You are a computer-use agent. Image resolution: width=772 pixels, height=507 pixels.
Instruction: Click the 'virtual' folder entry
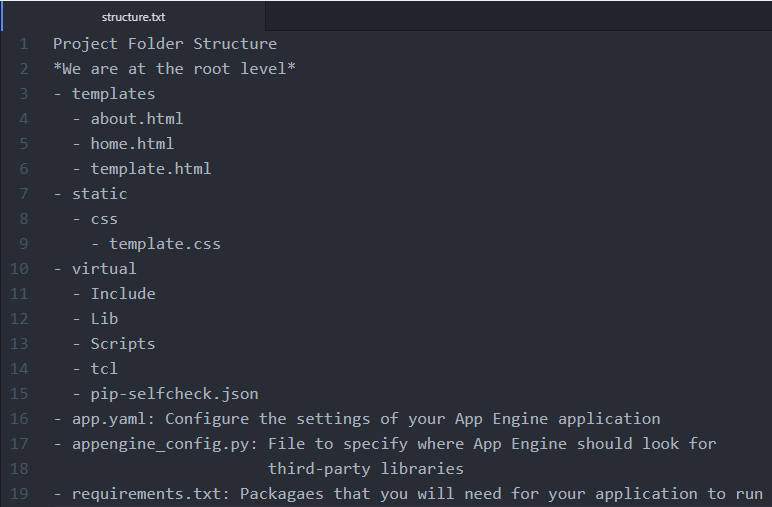pos(104,269)
